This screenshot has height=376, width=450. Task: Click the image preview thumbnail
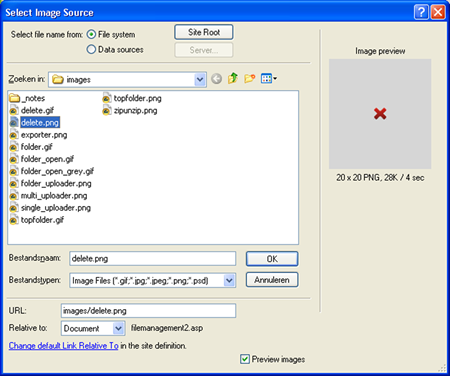tap(380, 114)
